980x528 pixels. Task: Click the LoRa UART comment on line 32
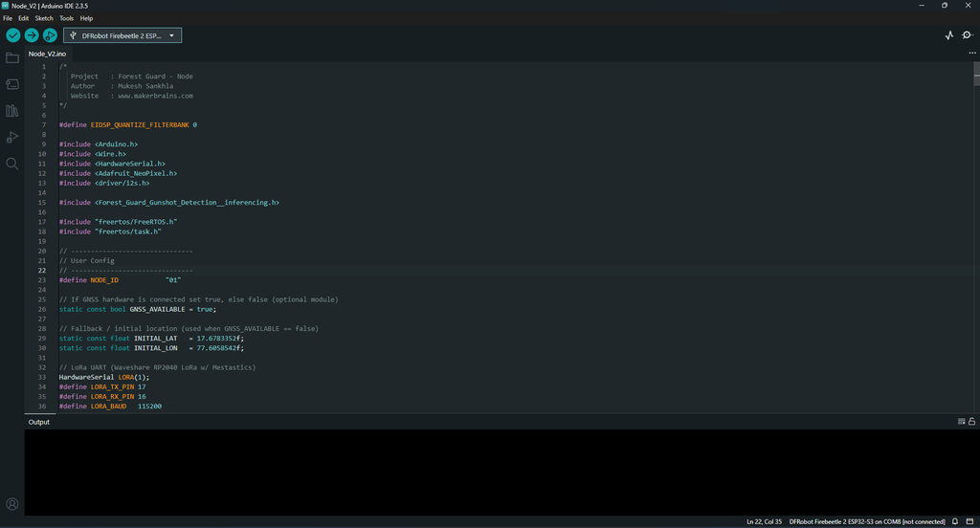(158, 367)
